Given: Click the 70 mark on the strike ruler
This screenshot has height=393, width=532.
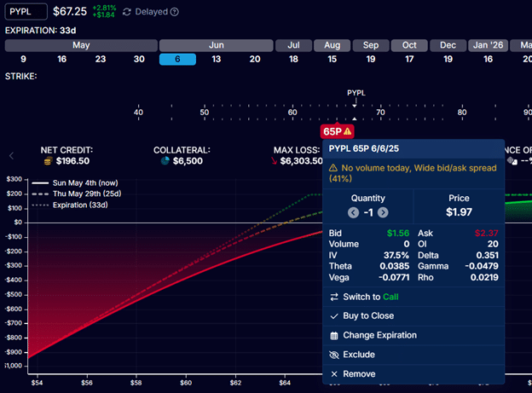Looking at the screenshot, I should pos(380,113).
